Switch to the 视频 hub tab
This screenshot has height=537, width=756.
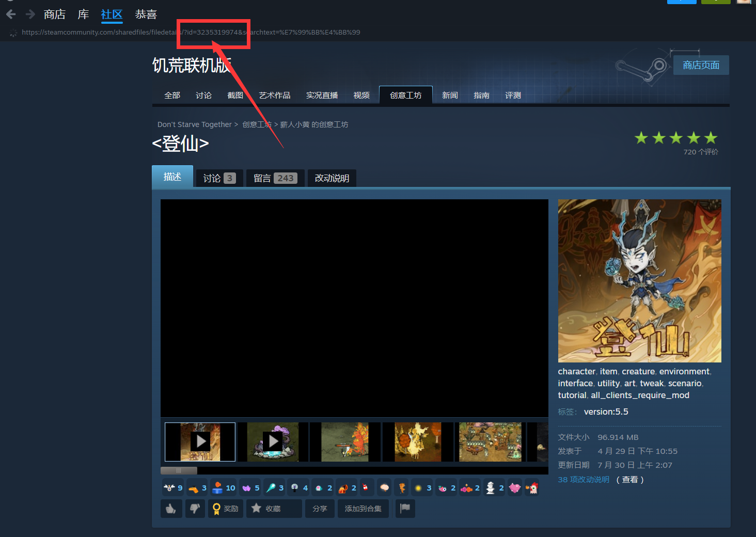pyautogui.click(x=361, y=96)
